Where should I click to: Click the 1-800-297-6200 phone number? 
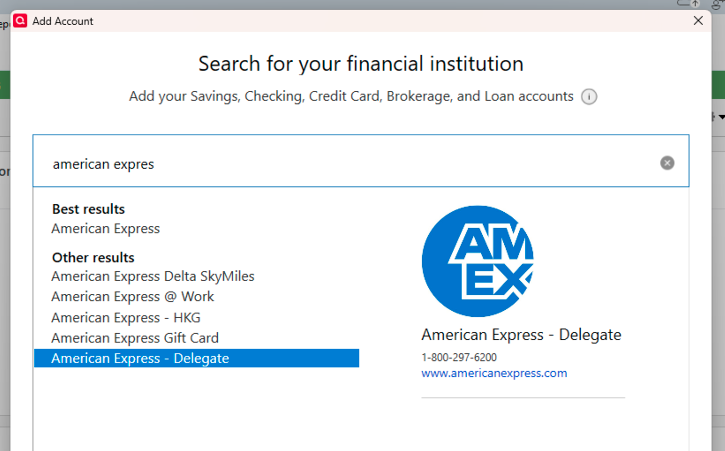pos(459,357)
